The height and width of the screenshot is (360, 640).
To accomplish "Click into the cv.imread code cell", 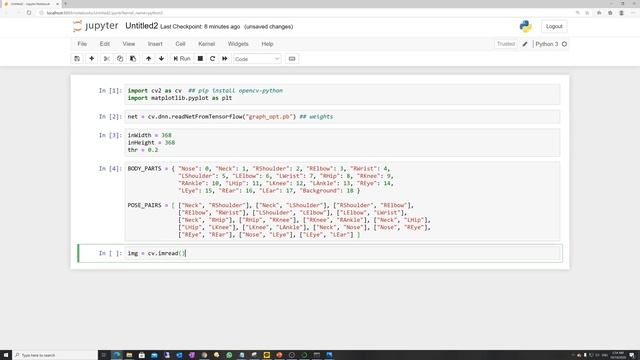I will pos(342,253).
